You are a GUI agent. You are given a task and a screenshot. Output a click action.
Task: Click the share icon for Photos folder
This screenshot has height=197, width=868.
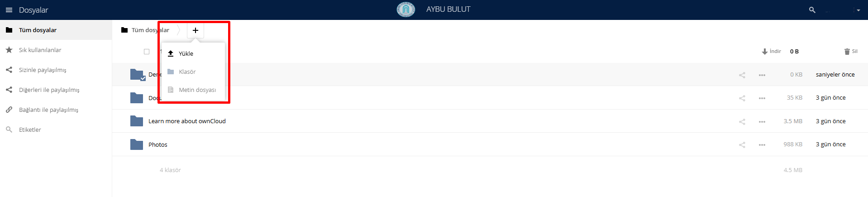coord(742,145)
